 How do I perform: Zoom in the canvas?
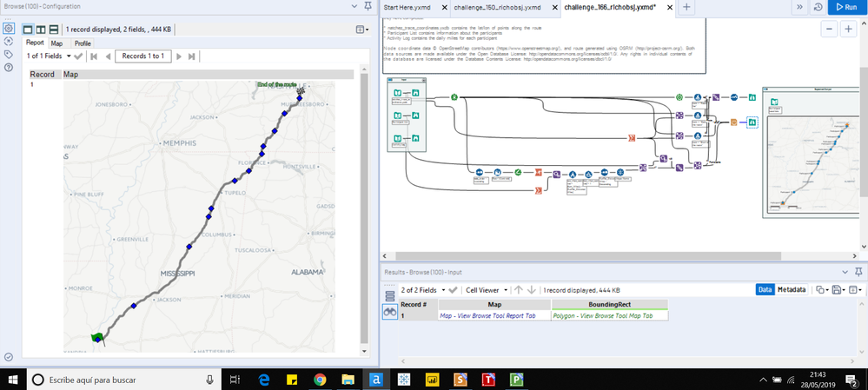(847, 30)
